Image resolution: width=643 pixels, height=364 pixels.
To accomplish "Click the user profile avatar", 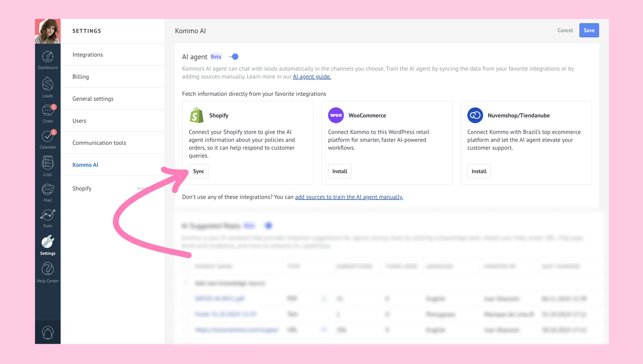I will [x=48, y=31].
